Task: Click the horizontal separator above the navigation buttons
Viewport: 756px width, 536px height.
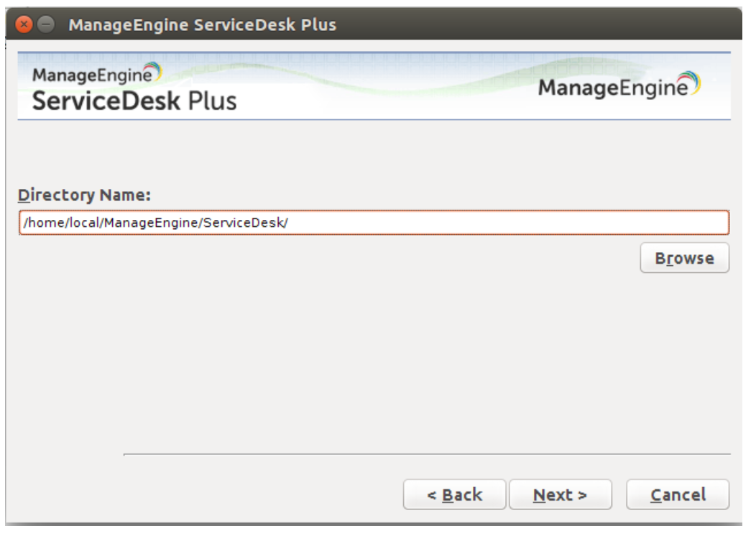Action: click(x=427, y=454)
